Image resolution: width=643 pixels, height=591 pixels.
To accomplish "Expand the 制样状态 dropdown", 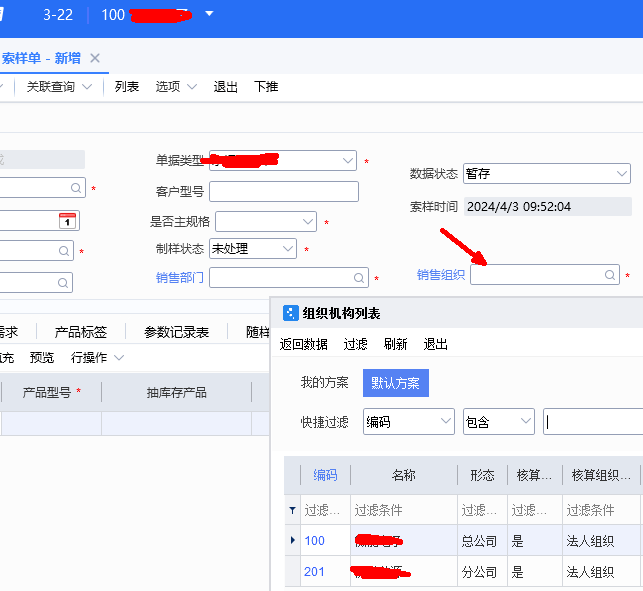I will click(x=288, y=248).
